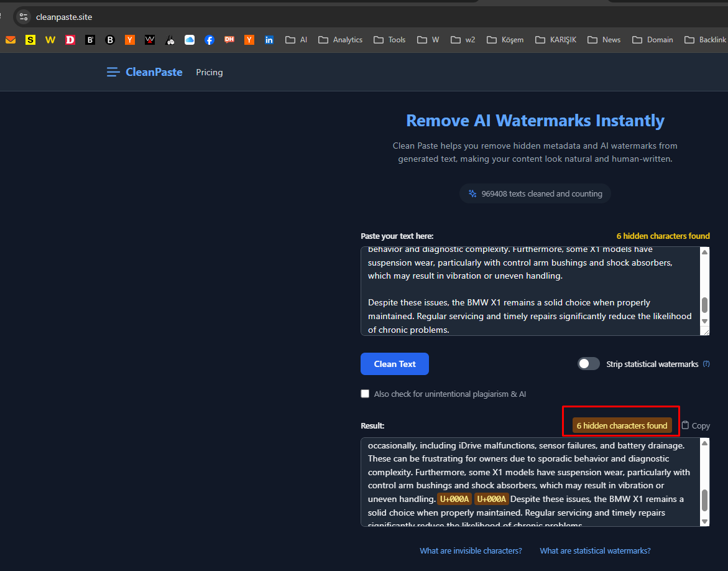Open the red D bookmark icon
728x571 pixels.
point(70,40)
